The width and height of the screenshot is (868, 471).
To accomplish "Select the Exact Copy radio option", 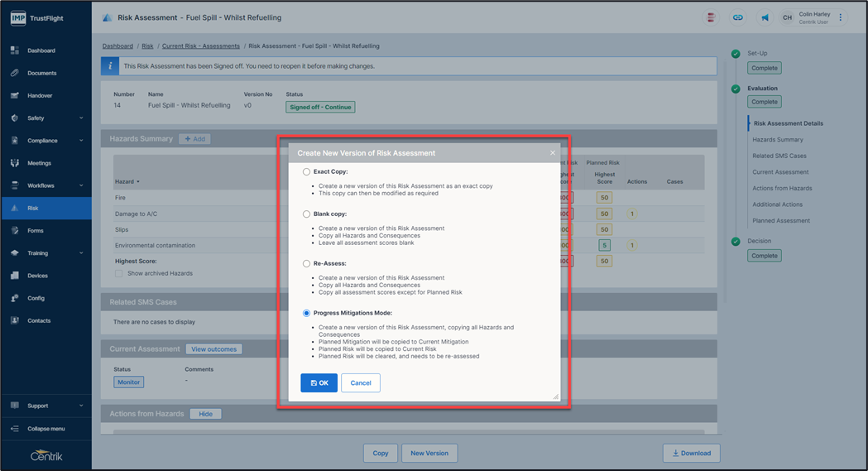I will point(307,172).
